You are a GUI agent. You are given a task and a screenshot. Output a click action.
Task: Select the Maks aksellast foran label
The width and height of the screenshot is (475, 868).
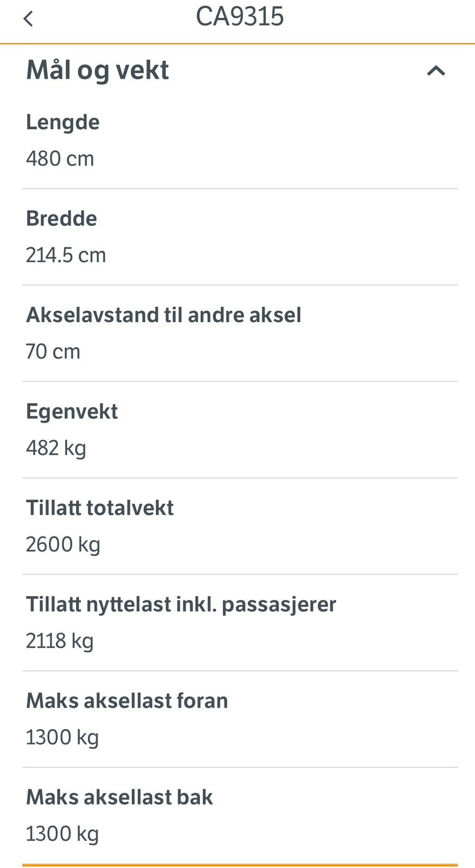pyautogui.click(x=127, y=701)
